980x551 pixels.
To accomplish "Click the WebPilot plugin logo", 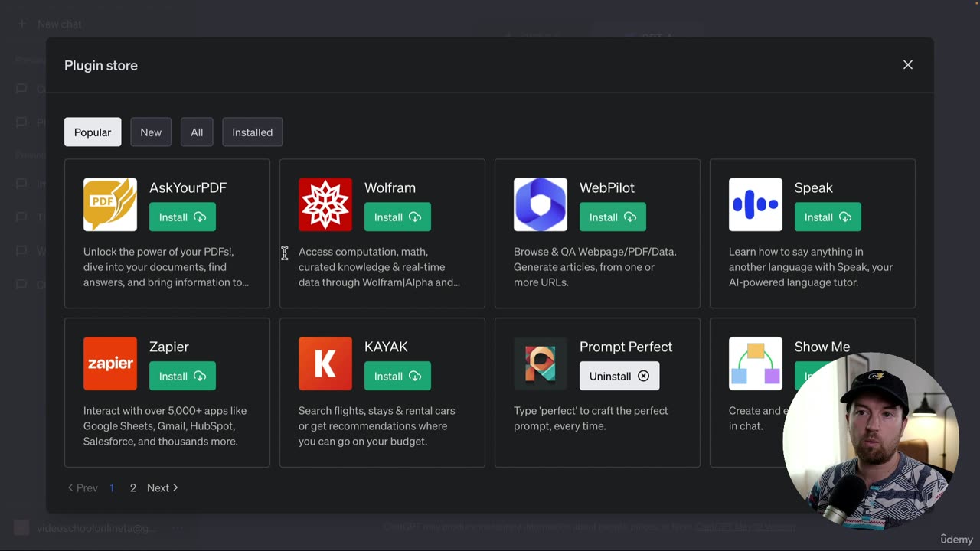I will (541, 204).
